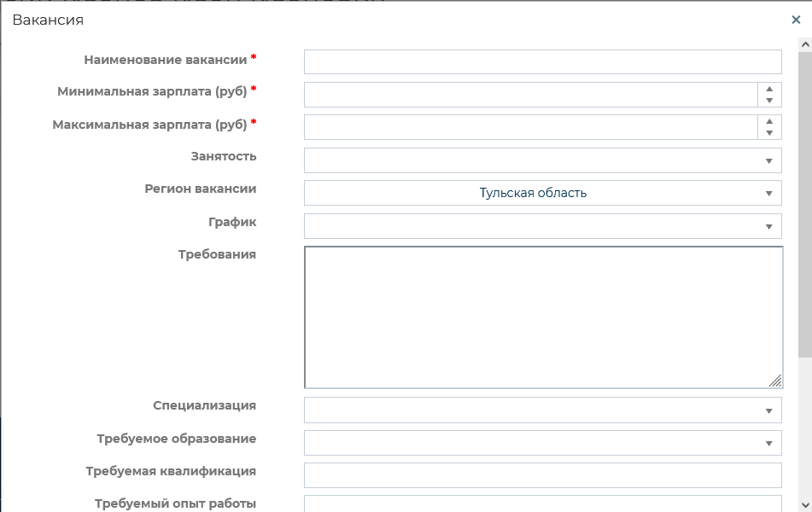Viewport: 812px width, 512px height.
Task: Decrease Минимальная зарплата with down arrow
Action: pos(769,101)
